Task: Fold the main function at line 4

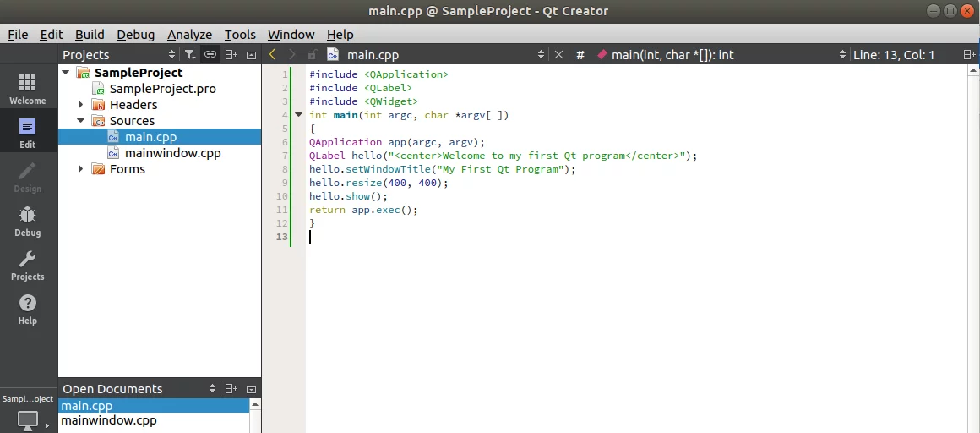Action: coord(298,114)
